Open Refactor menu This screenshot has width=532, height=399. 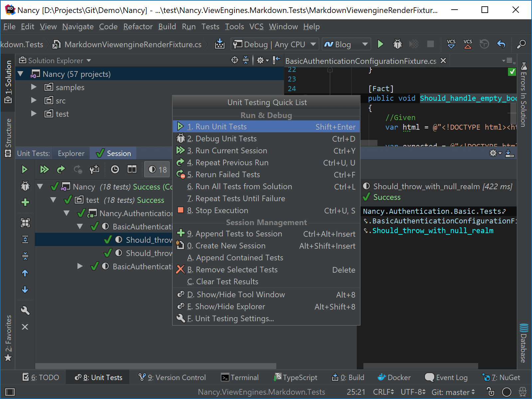click(x=138, y=27)
